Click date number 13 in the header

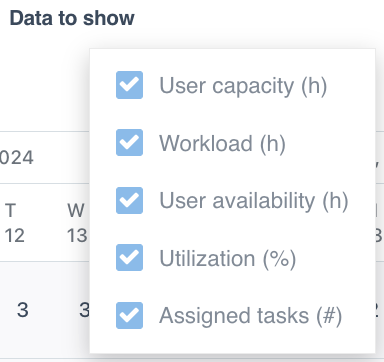point(77,236)
